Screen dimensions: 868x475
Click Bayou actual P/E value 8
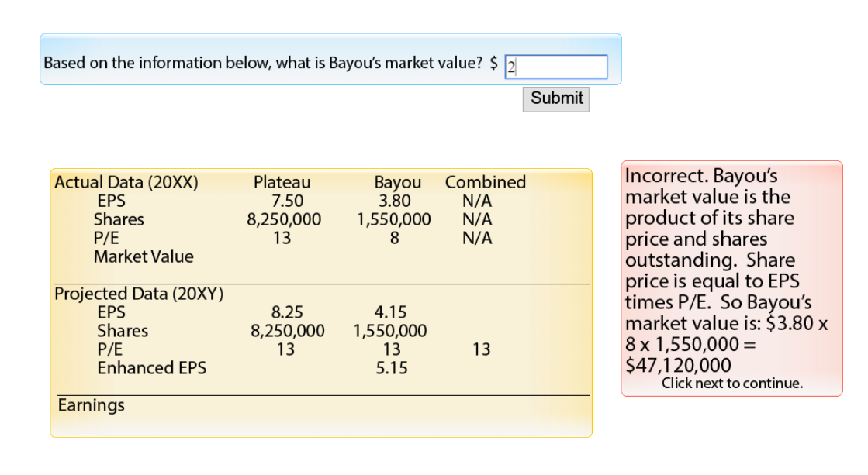[394, 238]
